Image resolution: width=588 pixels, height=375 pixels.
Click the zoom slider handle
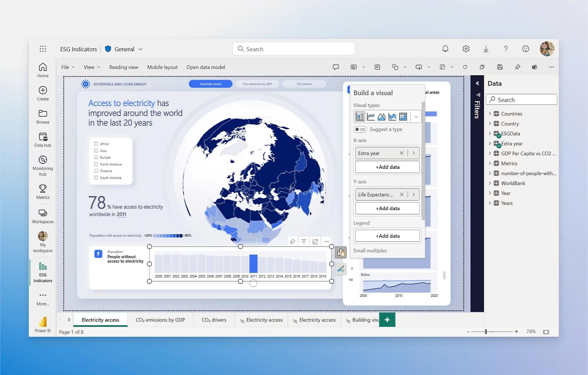click(x=486, y=332)
